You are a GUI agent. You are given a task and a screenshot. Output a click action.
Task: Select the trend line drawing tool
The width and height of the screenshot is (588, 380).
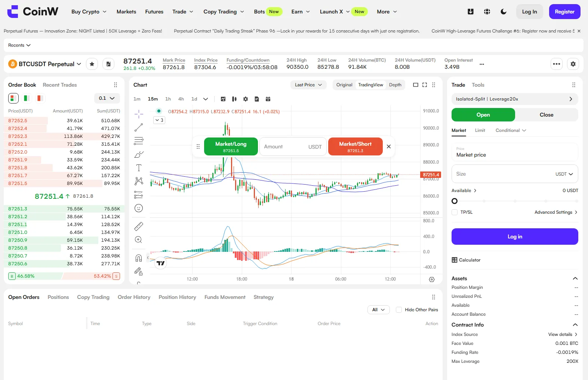139,127
